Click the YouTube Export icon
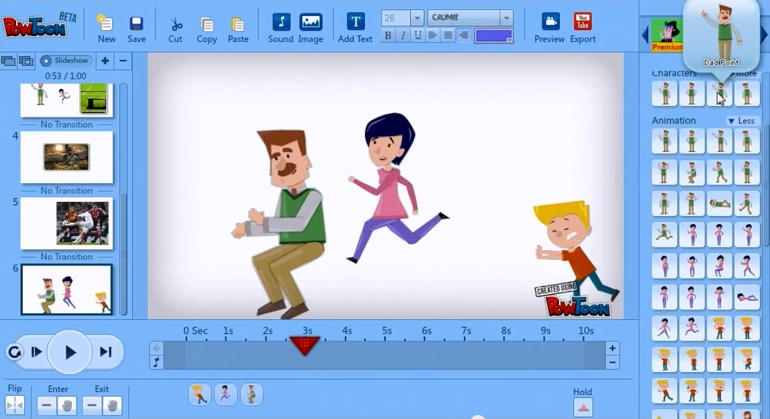This screenshot has height=419, width=770. pos(582,23)
